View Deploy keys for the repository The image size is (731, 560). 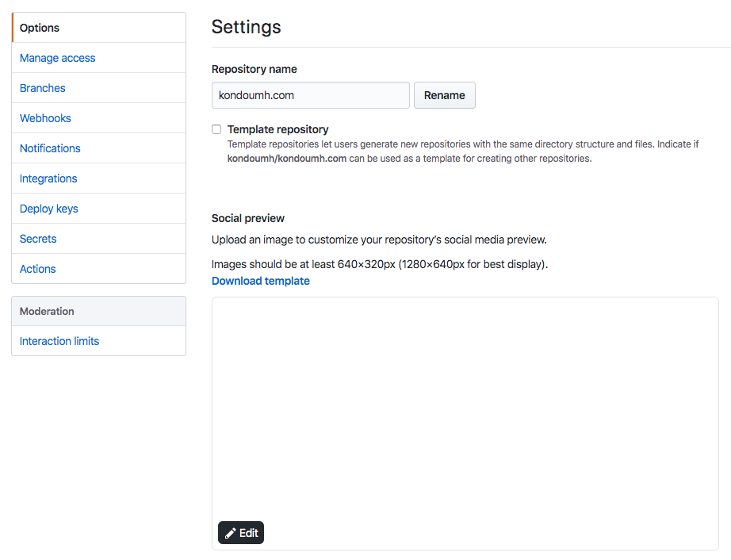point(48,208)
